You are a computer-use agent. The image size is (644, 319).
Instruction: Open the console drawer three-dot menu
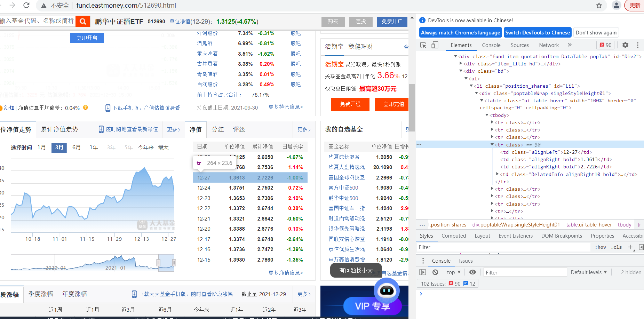click(423, 261)
